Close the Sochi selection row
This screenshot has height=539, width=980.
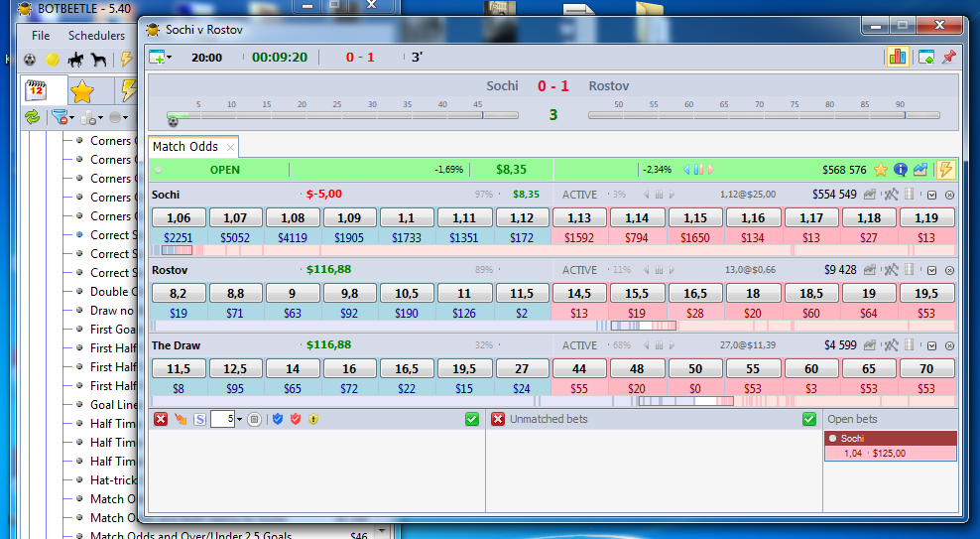[949, 196]
